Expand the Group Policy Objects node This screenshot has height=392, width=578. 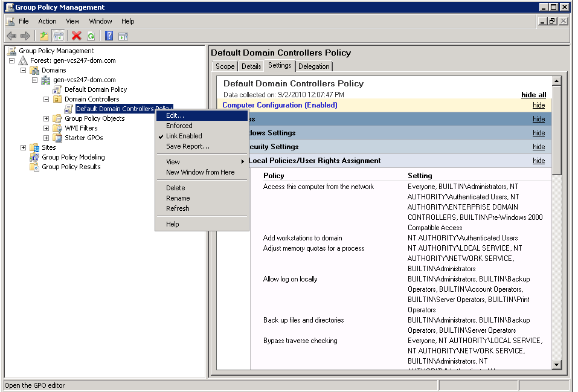47,118
